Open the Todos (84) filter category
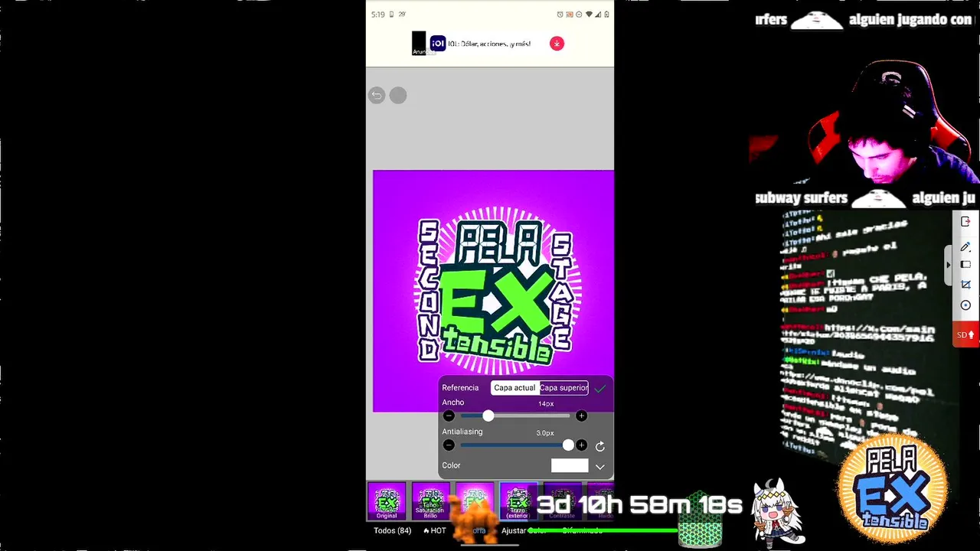Viewport: 980px width, 551px height. (x=392, y=530)
